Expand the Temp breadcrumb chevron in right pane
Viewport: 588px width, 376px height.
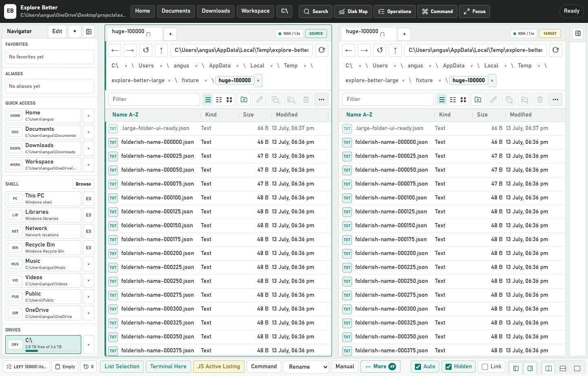[x=539, y=66]
